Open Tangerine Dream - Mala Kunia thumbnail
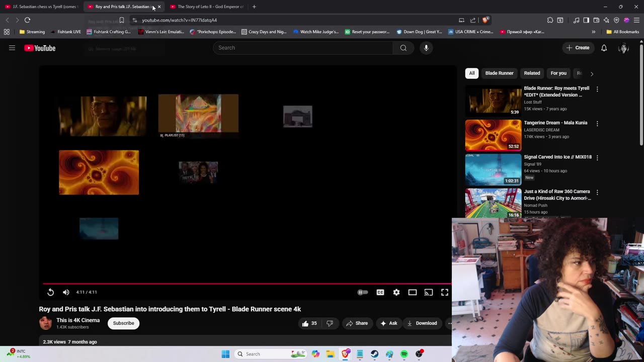 [x=493, y=135]
